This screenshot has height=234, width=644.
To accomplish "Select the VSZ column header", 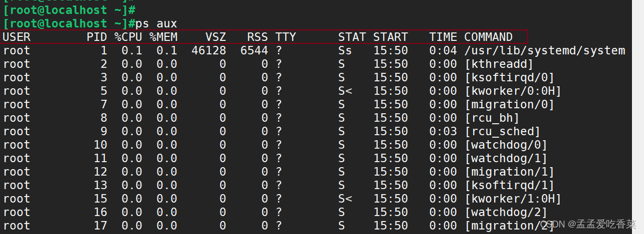I will tap(216, 37).
